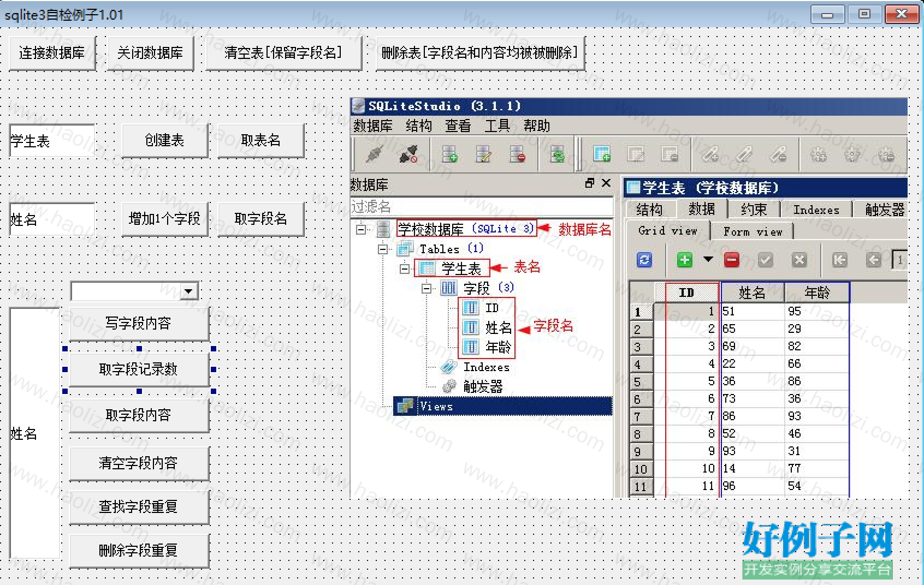Click the grey rollback X icon

(799, 260)
